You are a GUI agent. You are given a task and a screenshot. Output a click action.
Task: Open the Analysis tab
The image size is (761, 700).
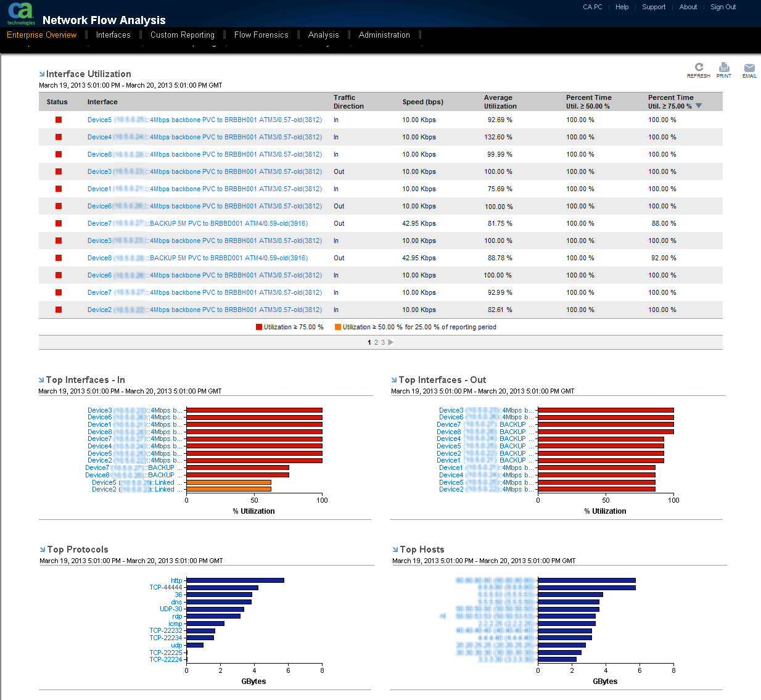[x=323, y=35]
